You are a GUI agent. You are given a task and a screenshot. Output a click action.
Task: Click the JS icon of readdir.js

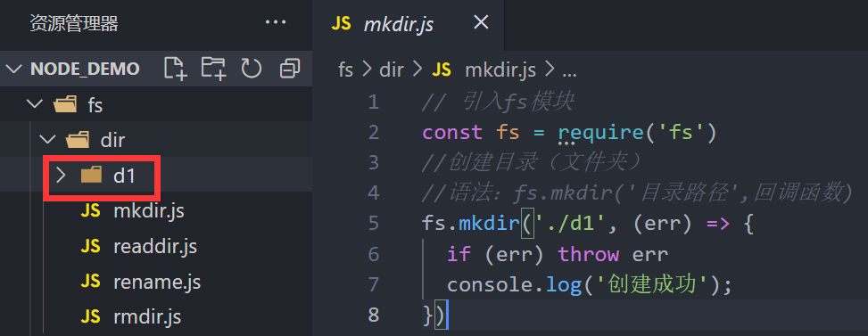tap(90, 246)
